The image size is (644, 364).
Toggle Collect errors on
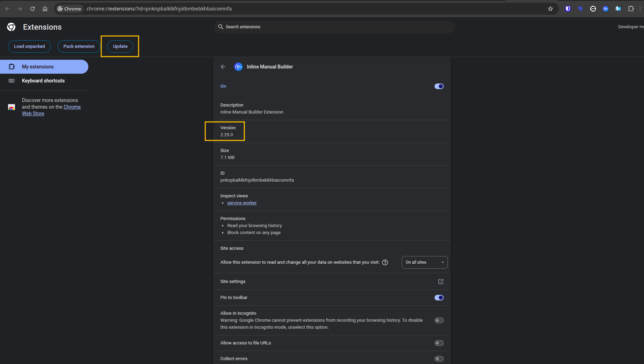(x=439, y=359)
